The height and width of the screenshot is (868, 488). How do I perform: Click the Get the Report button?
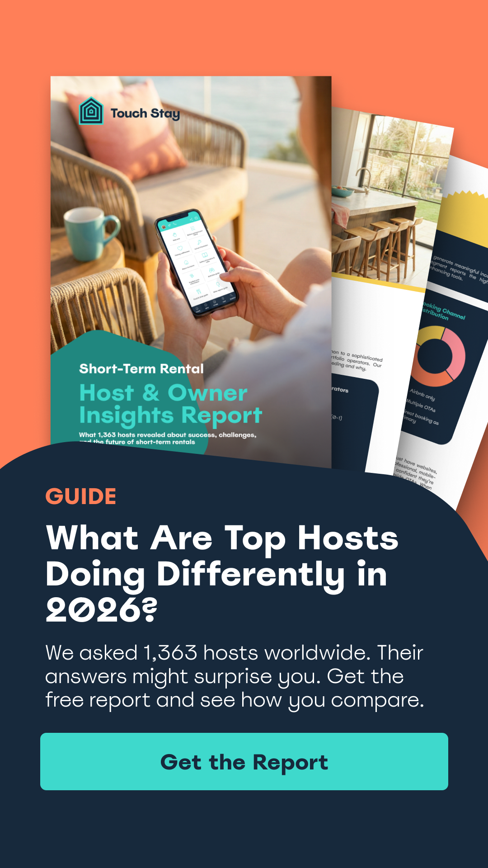pyautogui.click(x=244, y=761)
